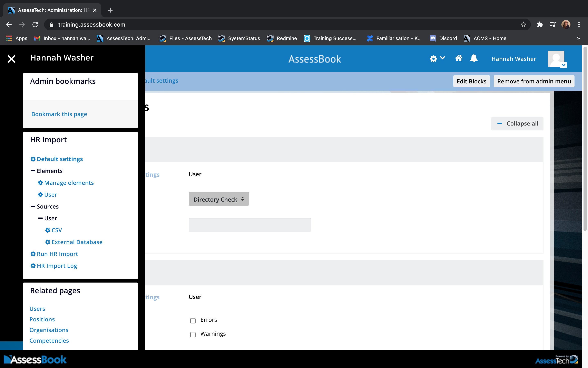Collapse User node under Sources
The width and height of the screenshot is (588, 368).
coord(40,218)
